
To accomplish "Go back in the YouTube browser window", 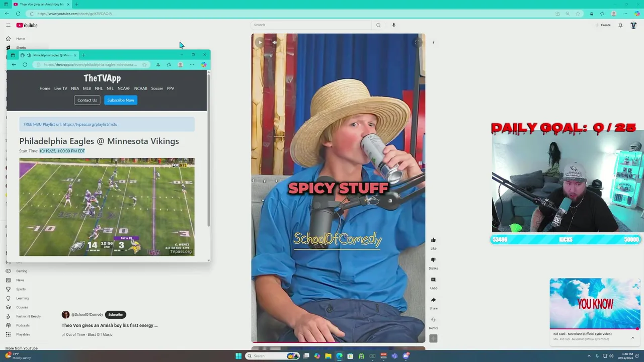I will pyautogui.click(x=6, y=14).
